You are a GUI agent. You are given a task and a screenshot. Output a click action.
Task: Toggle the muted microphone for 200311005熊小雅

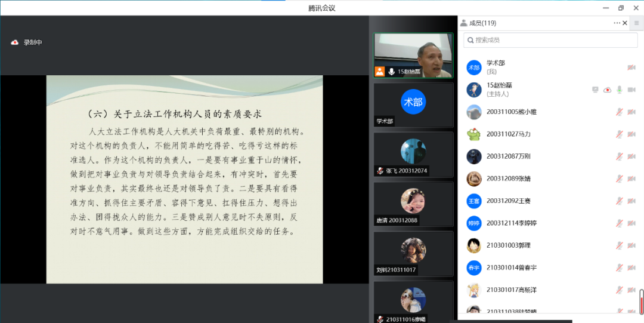point(620,112)
